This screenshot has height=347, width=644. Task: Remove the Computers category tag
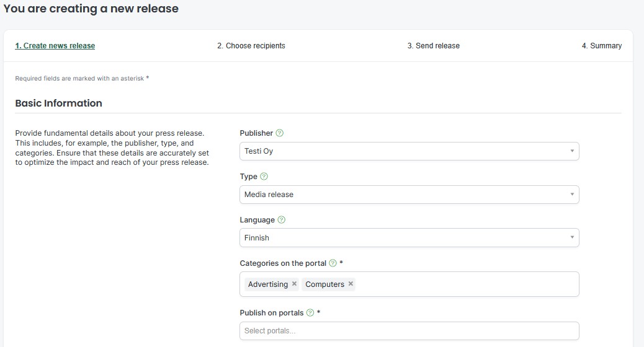pos(351,284)
